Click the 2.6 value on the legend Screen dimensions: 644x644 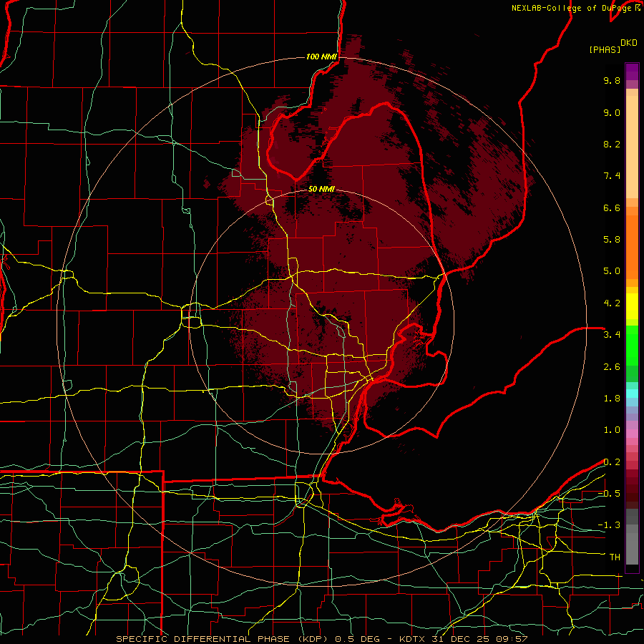[612, 366]
